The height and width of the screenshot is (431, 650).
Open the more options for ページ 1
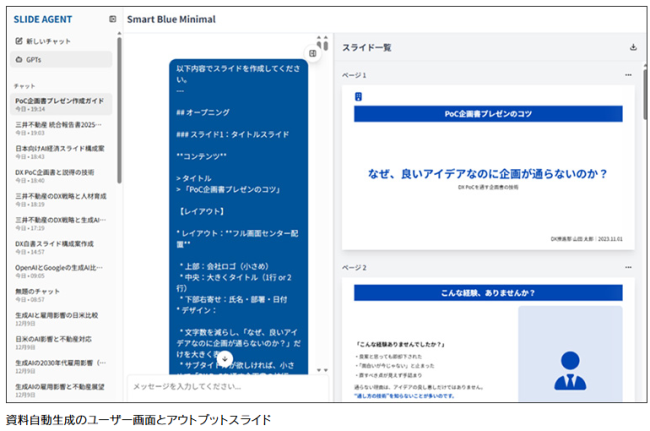pyautogui.click(x=628, y=75)
